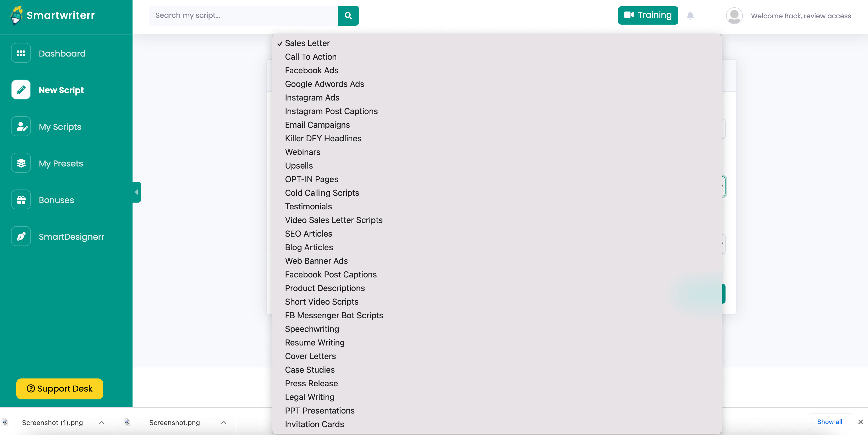Screen dimensions: 868x435
Task: Click the Support Desk button
Action: (x=59, y=388)
